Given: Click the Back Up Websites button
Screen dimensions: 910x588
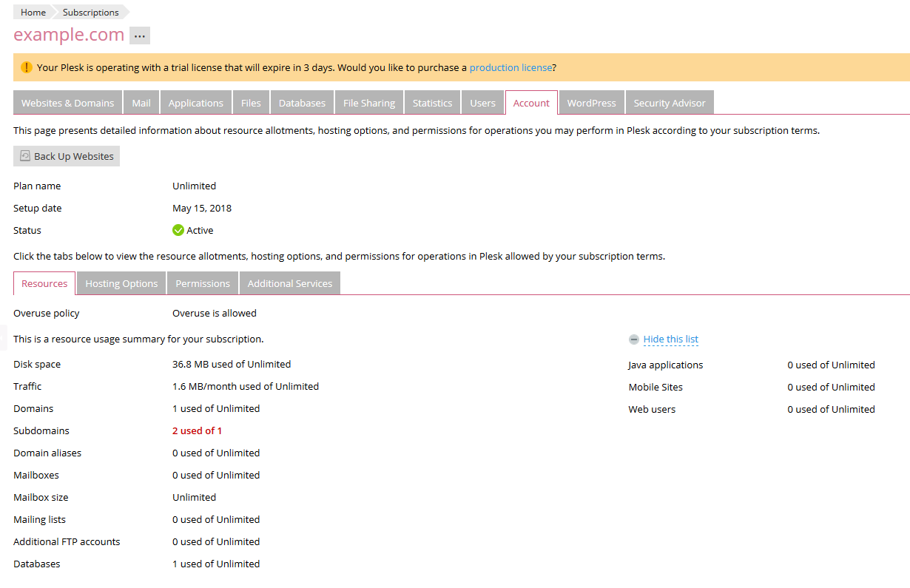Looking at the screenshot, I should (67, 156).
